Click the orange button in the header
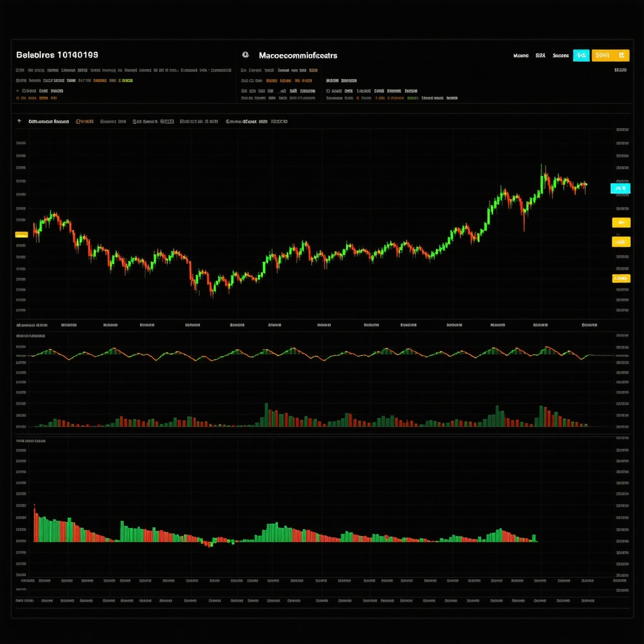This screenshot has width=644, height=644. pyautogui.click(x=610, y=55)
